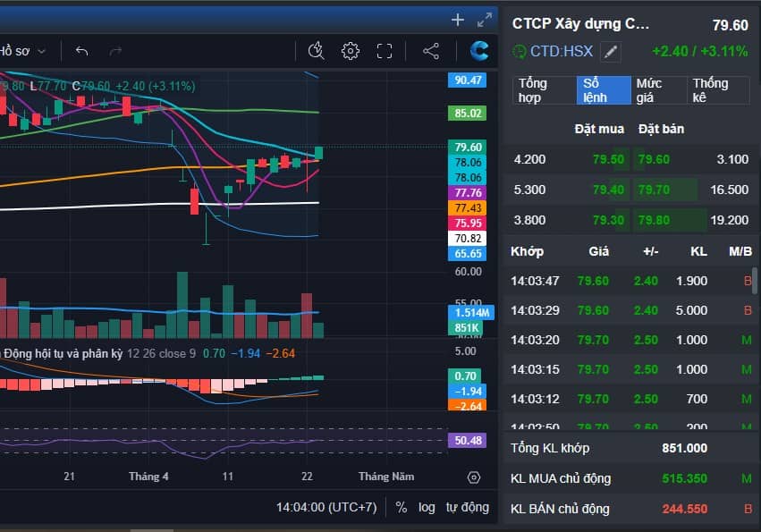This screenshot has height=532, width=761.
Task: Open chart settings gear icon
Action: click(x=350, y=51)
